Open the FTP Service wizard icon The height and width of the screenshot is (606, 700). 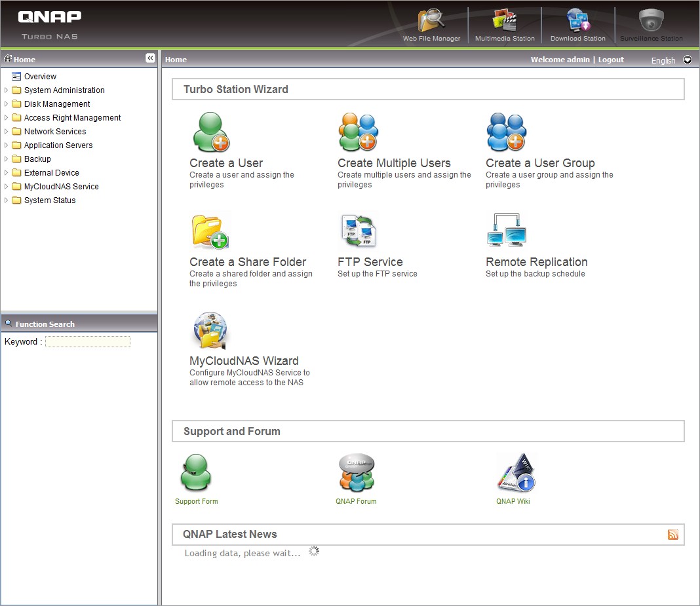click(x=359, y=232)
